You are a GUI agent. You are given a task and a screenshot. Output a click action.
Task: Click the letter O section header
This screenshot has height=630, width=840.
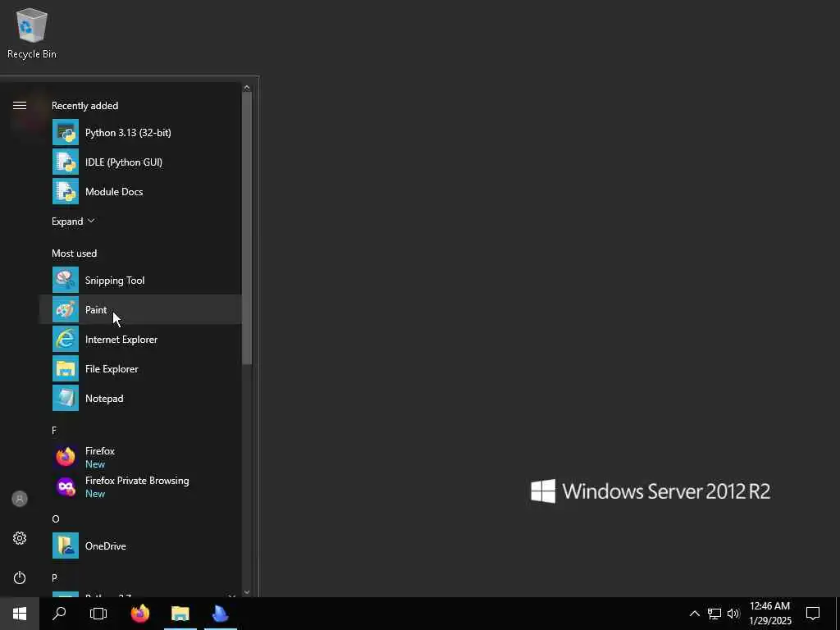[x=56, y=518]
